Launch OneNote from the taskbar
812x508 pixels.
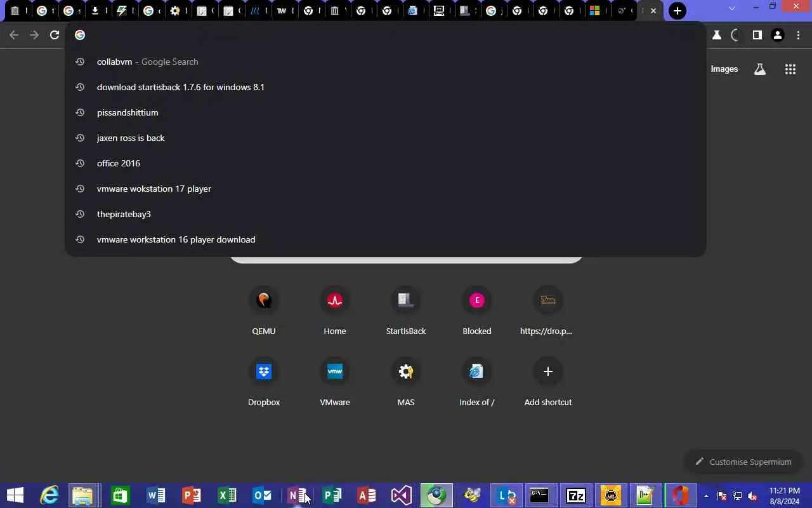tap(298, 495)
